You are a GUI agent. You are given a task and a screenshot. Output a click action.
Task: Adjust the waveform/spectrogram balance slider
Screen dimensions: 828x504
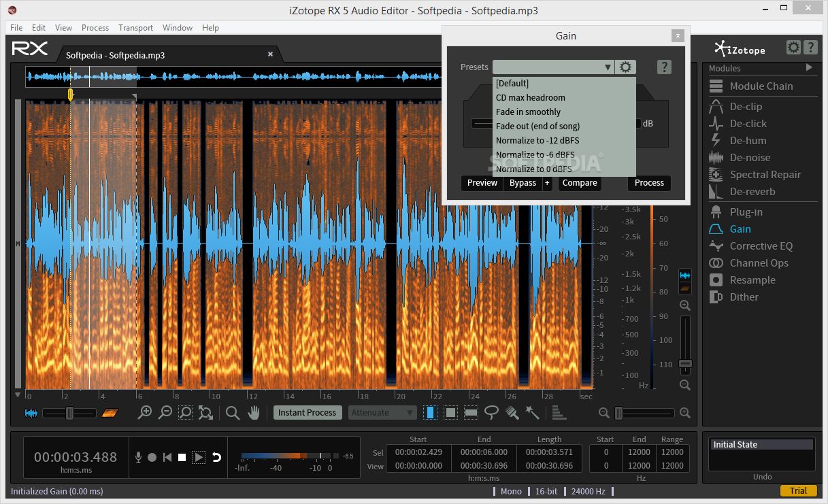(69, 413)
